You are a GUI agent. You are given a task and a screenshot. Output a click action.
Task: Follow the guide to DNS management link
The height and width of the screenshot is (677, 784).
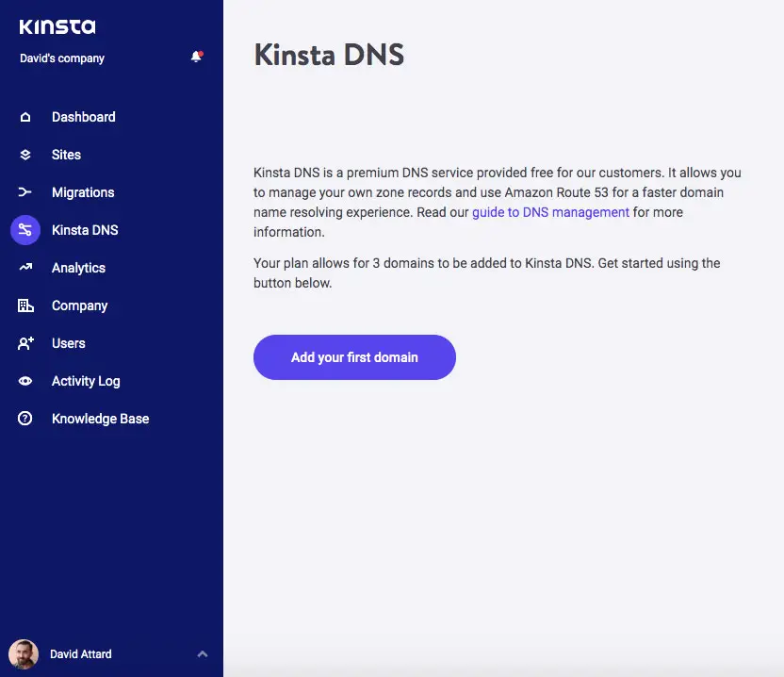(x=550, y=212)
